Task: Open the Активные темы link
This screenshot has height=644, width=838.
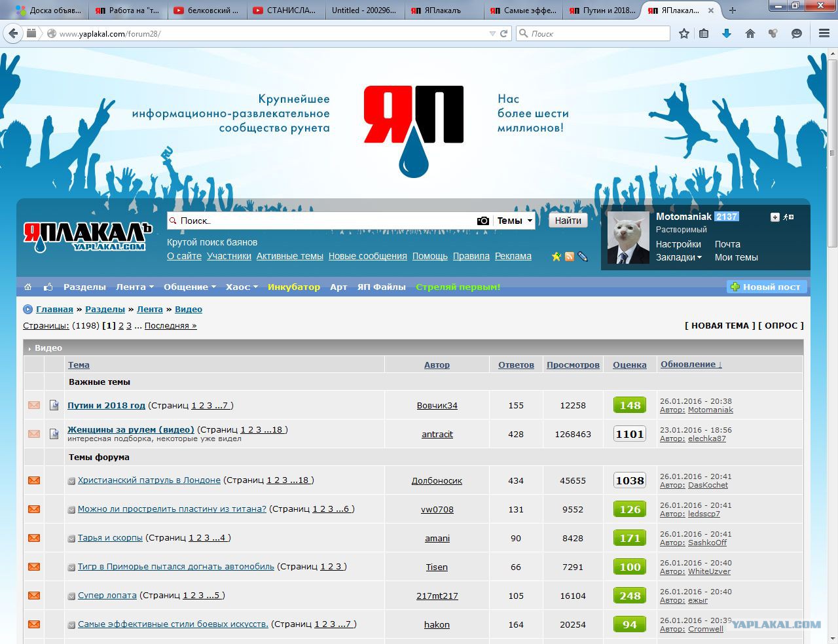Action: (x=290, y=257)
